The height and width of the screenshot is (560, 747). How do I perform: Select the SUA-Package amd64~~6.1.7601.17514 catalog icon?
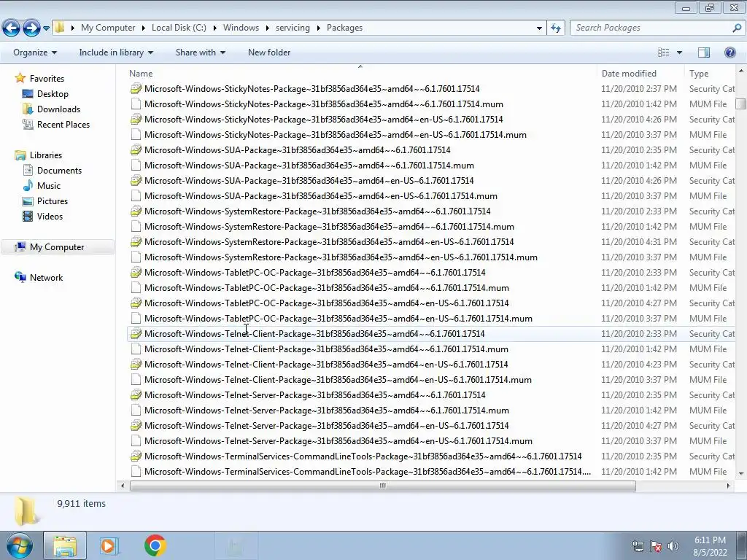[136, 149]
